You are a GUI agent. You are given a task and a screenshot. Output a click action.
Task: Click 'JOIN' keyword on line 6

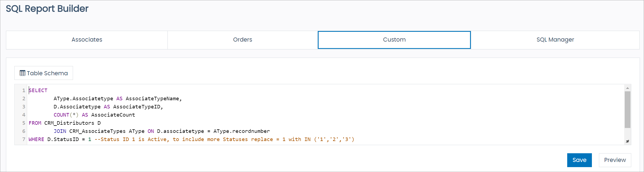(x=60, y=131)
